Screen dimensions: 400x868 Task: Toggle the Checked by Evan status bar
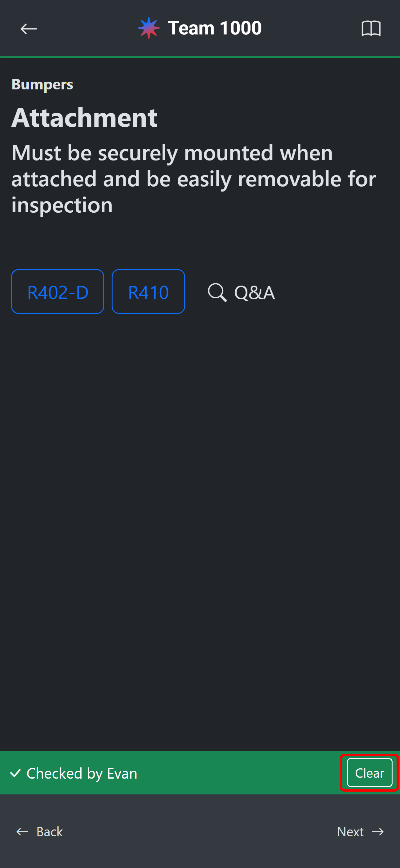point(168,773)
